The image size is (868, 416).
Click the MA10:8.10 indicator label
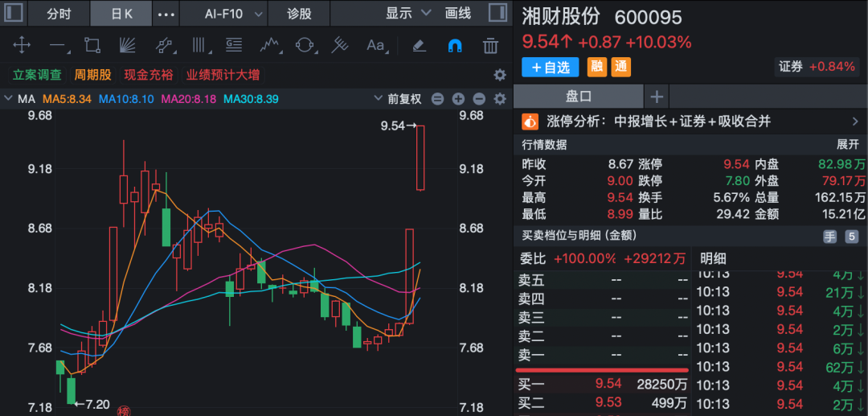126,99
